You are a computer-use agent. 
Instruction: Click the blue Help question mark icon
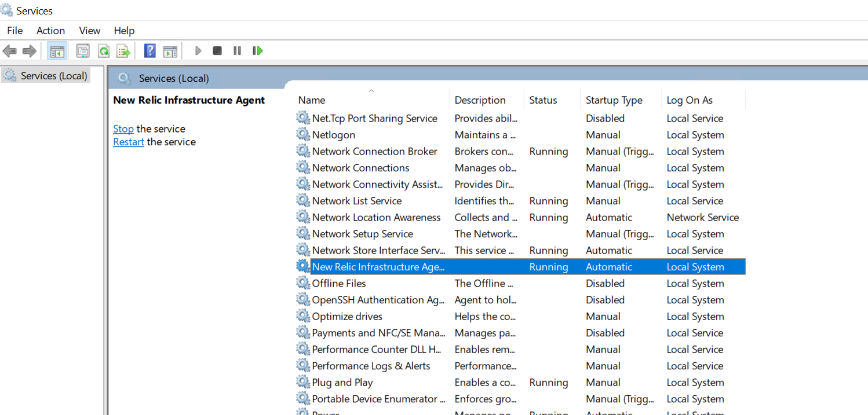pyautogui.click(x=149, y=51)
